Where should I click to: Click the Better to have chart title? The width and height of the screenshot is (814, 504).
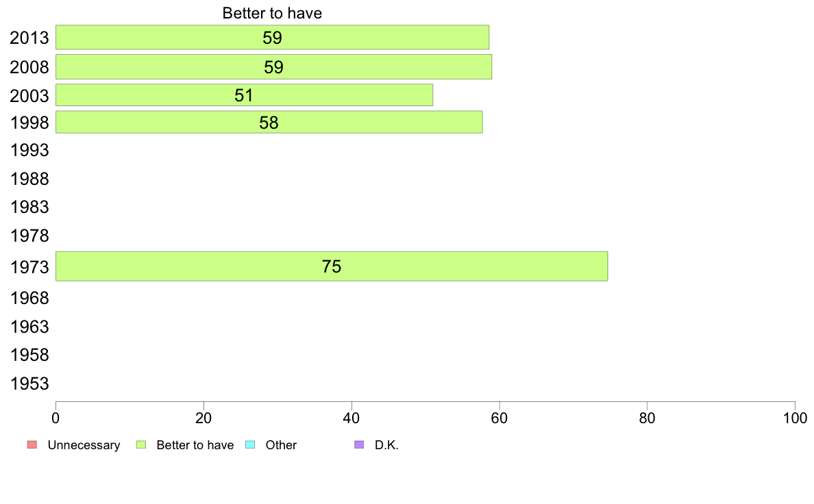pos(272,13)
